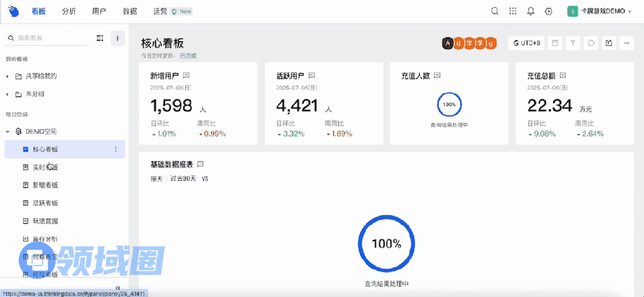This screenshot has height=297, width=644.
Task: Click the dashboard calendar date icon
Action: point(555,43)
